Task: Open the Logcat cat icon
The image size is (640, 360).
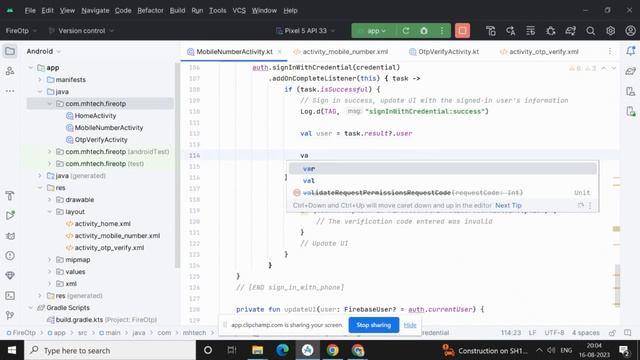Action: (10, 236)
